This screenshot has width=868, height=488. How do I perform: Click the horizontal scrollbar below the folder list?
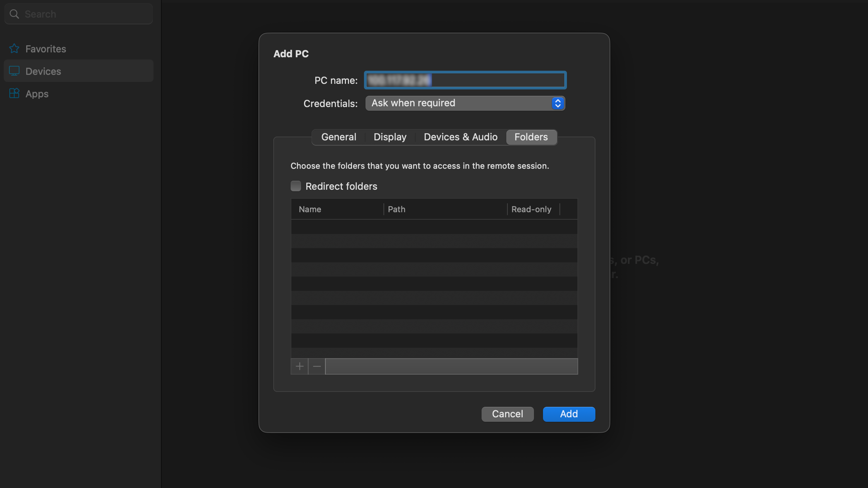point(452,366)
